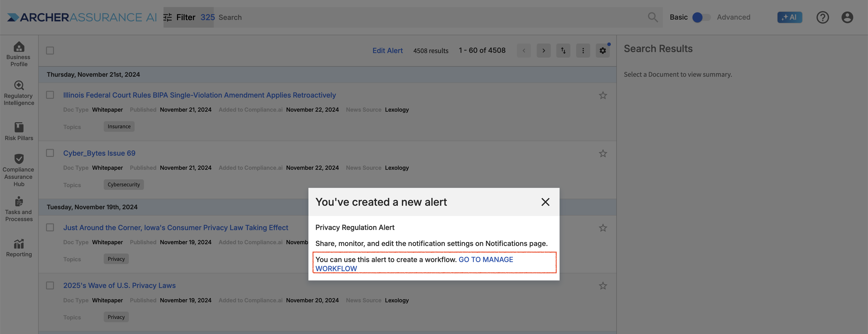Click the 'Tuesday, November 19th, 2024' date header
This screenshot has height=334, width=868.
(92, 207)
